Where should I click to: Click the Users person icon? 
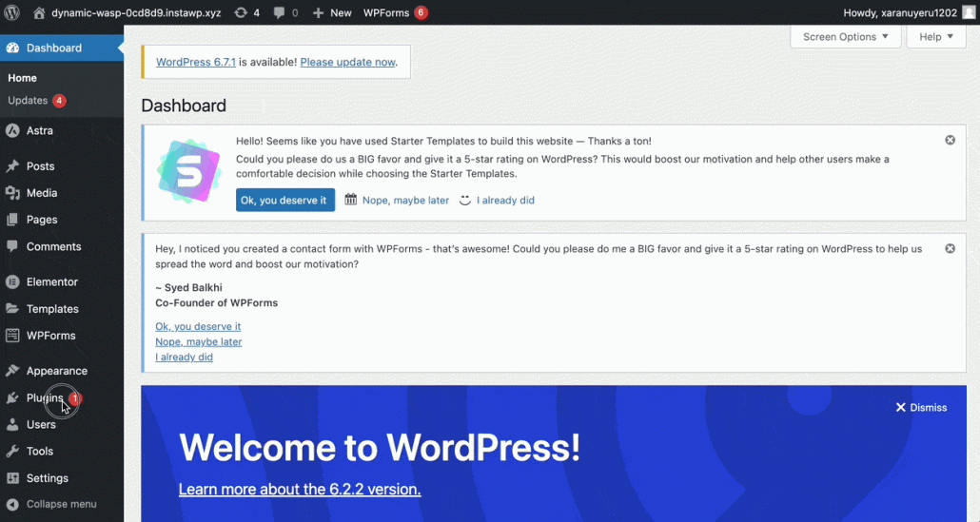(12, 425)
